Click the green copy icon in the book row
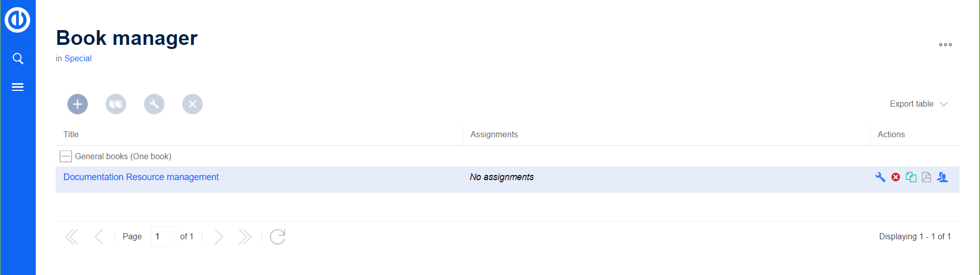The height and width of the screenshot is (275, 980). pos(911,177)
